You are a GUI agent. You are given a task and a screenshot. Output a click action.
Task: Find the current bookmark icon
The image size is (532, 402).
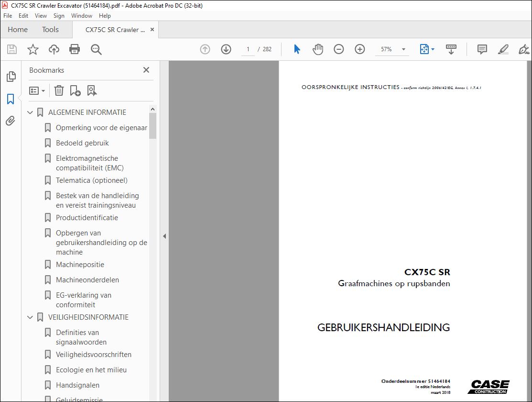(92, 91)
